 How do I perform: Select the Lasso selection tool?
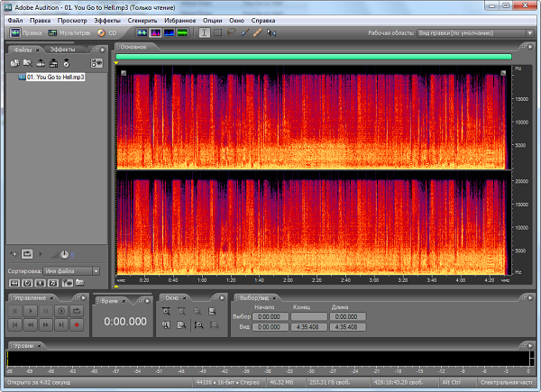pos(231,32)
